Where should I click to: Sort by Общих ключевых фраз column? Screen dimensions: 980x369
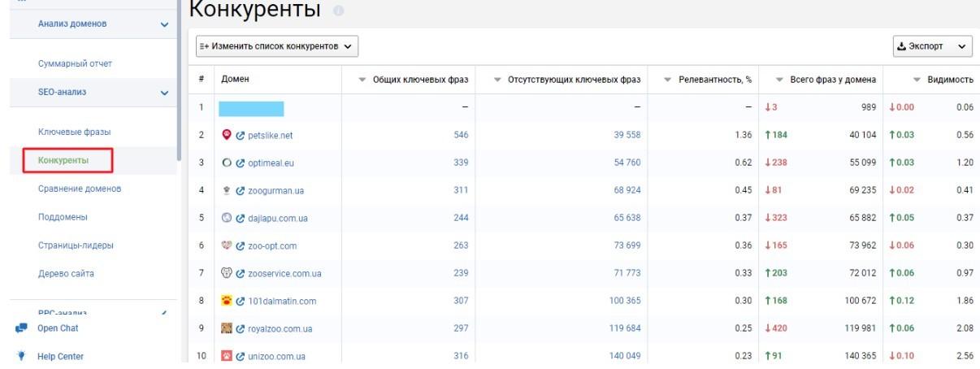[414, 80]
